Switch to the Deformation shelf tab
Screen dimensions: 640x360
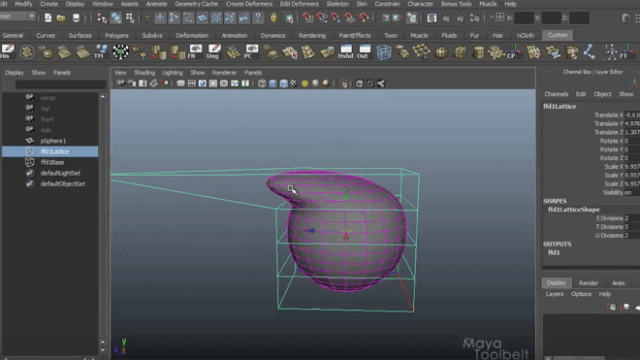(x=192, y=36)
